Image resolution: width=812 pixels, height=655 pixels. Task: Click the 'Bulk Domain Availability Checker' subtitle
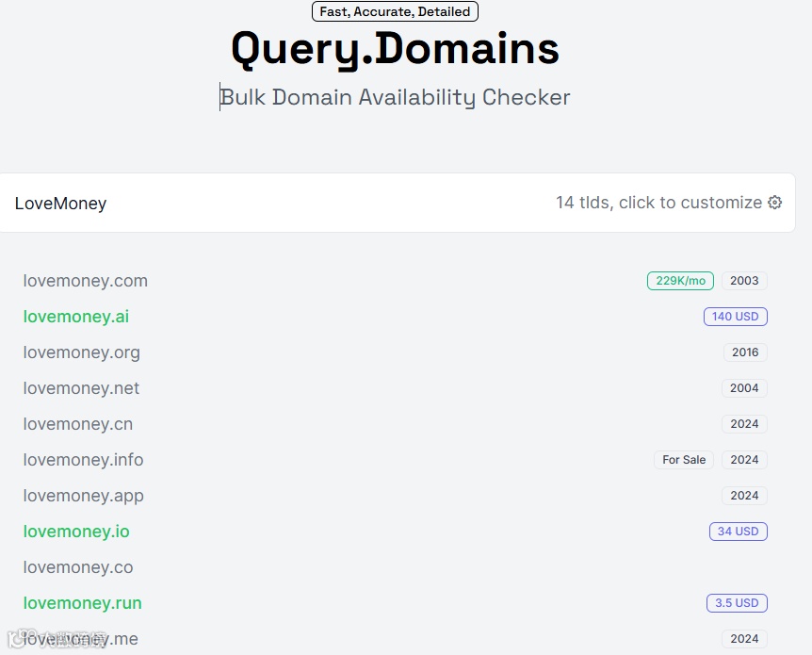[395, 97]
